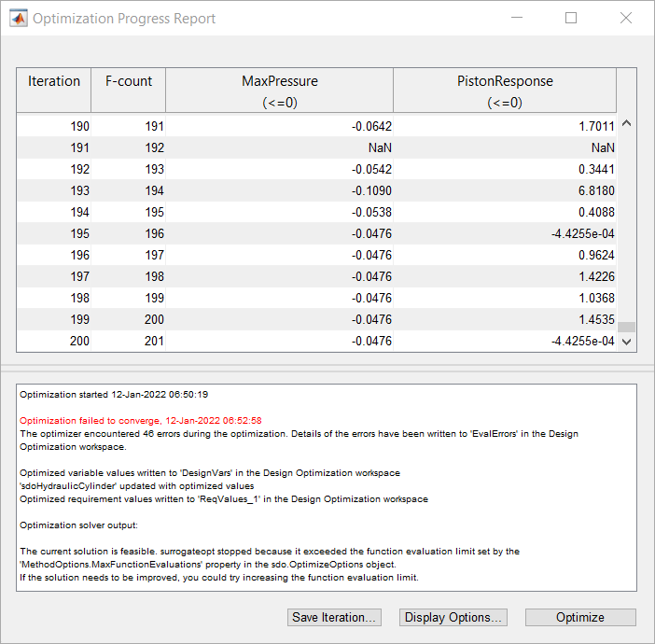This screenshot has height=644, width=655.
Task: Click PistonResponse value 0.9624
Action: click(x=505, y=255)
